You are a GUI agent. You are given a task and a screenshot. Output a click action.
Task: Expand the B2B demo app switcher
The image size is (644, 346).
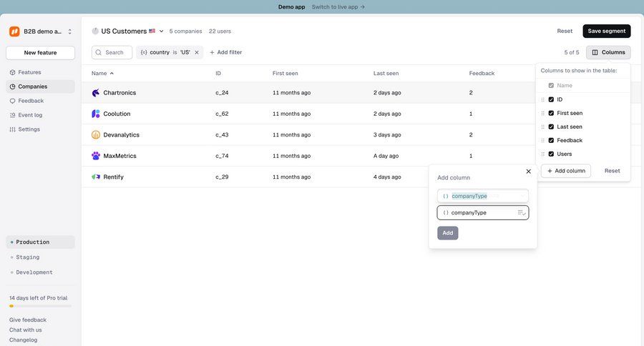pos(70,31)
